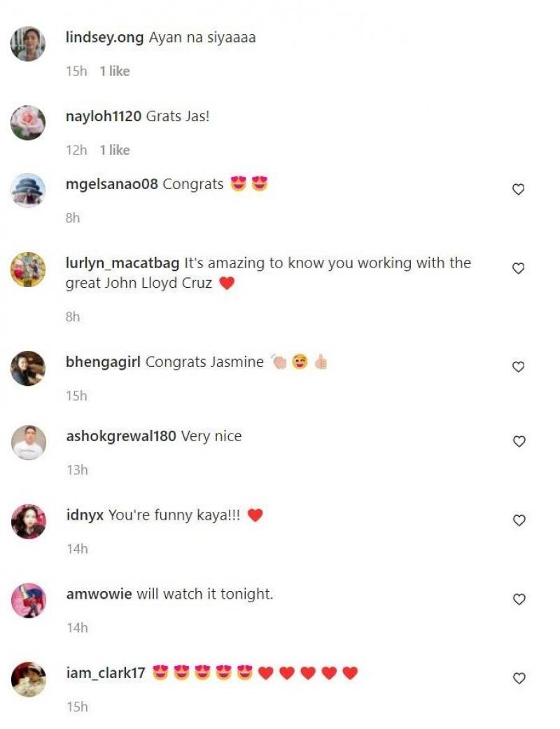560x729 pixels.
Task: Tap heart beside bhengagirl's comment
Action: point(518,367)
